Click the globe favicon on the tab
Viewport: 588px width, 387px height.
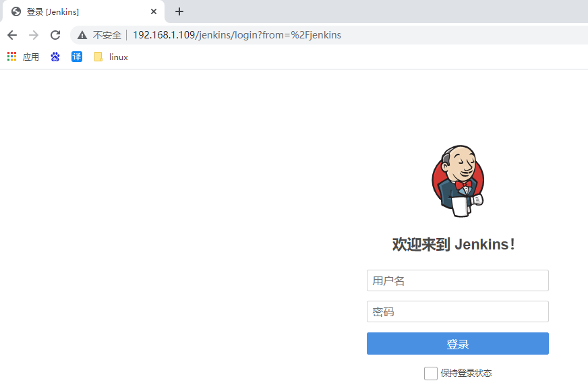coord(16,11)
